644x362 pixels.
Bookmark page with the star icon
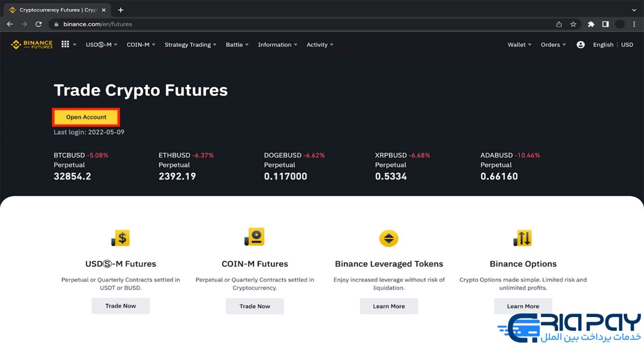(573, 24)
